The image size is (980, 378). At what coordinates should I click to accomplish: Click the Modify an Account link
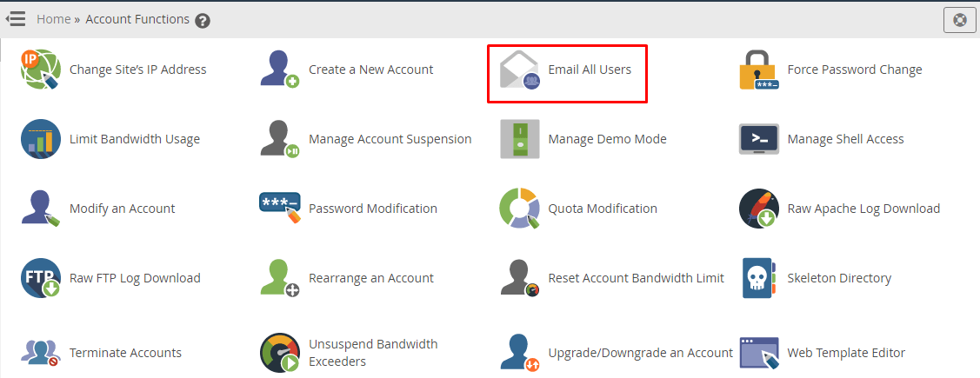pos(122,209)
